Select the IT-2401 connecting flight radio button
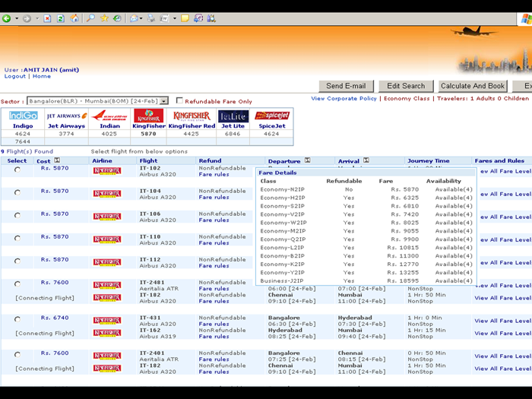The height and width of the screenshot is (399, 532). coord(17,354)
